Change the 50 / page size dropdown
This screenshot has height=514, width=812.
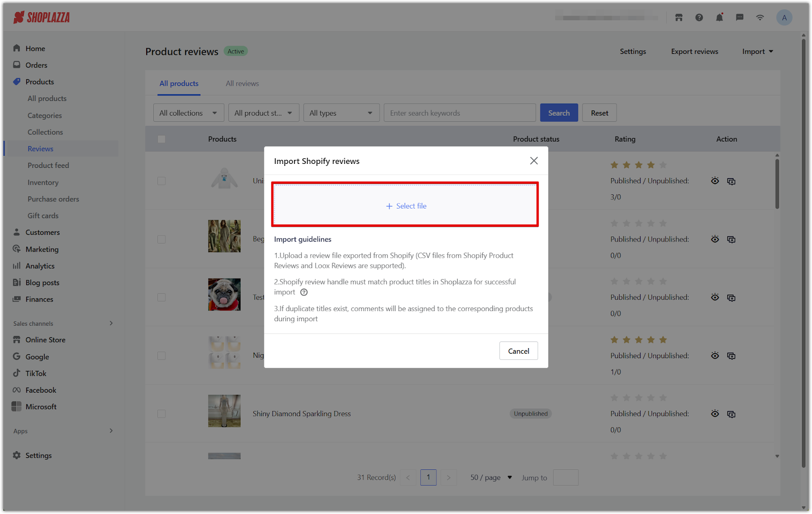click(x=491, y=477)
